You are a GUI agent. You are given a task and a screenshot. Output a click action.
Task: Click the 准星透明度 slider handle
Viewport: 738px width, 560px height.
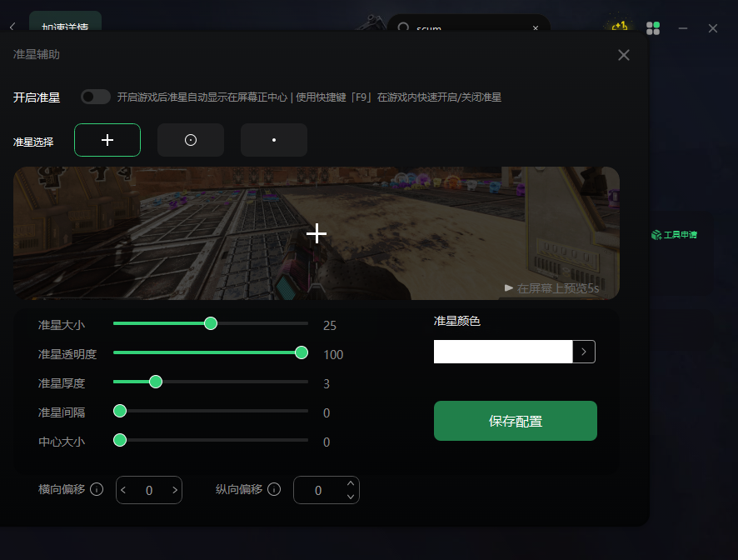[x=302, y=352]
